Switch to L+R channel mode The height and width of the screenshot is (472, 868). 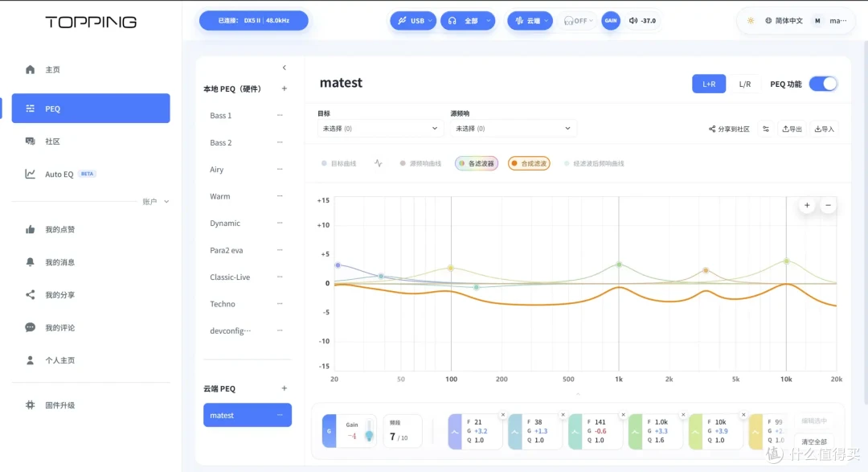point(709,84)
